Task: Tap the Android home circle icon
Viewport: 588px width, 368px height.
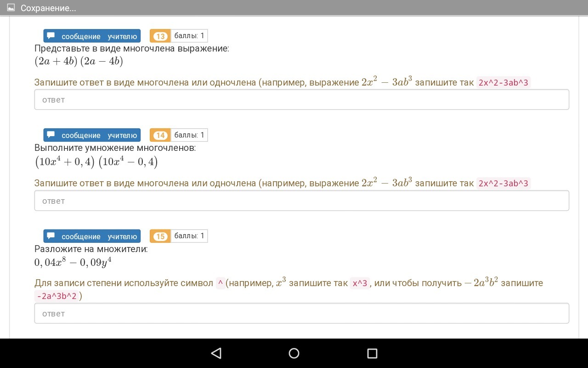Action: 294,353
